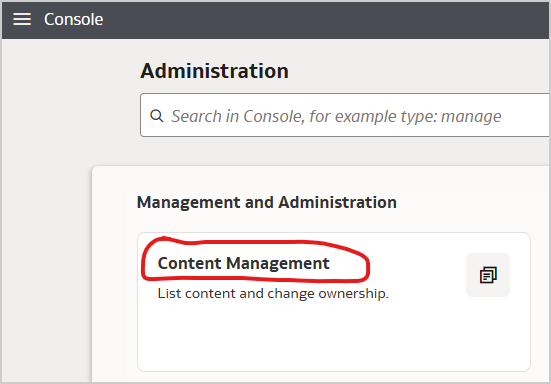The height and width of the screenshot is (384, 551).
Task: Click the Console title in header
Action: click(x=73, y=19)
